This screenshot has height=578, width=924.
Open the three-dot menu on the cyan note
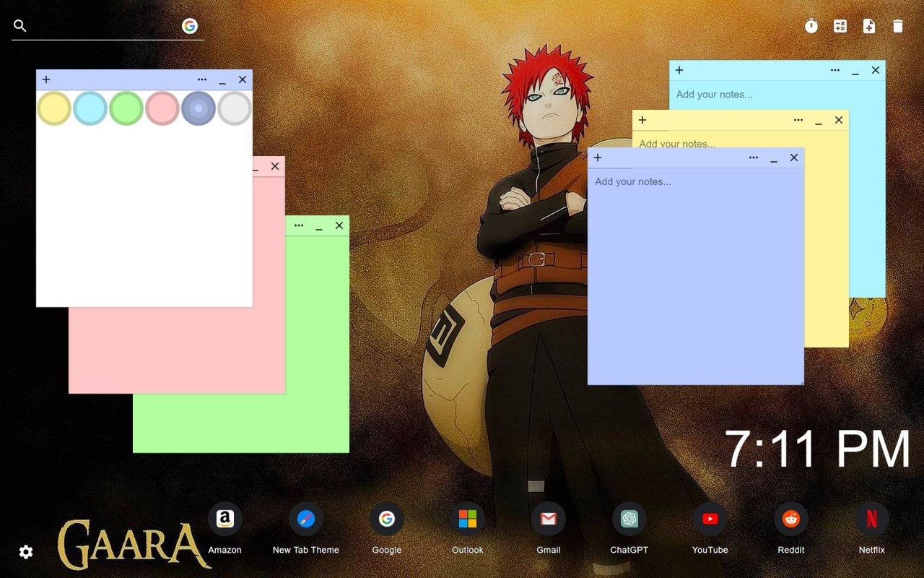point(835,70)
